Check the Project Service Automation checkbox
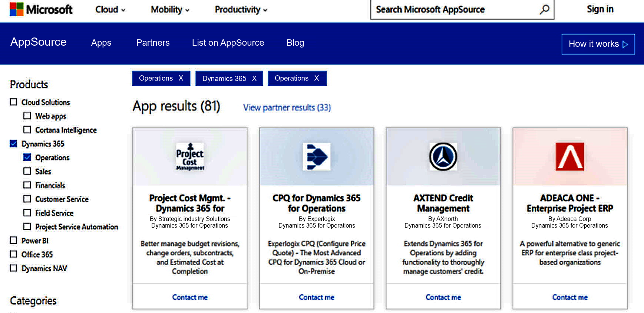Viewport: 644px width, 313px height. (27, 226)
